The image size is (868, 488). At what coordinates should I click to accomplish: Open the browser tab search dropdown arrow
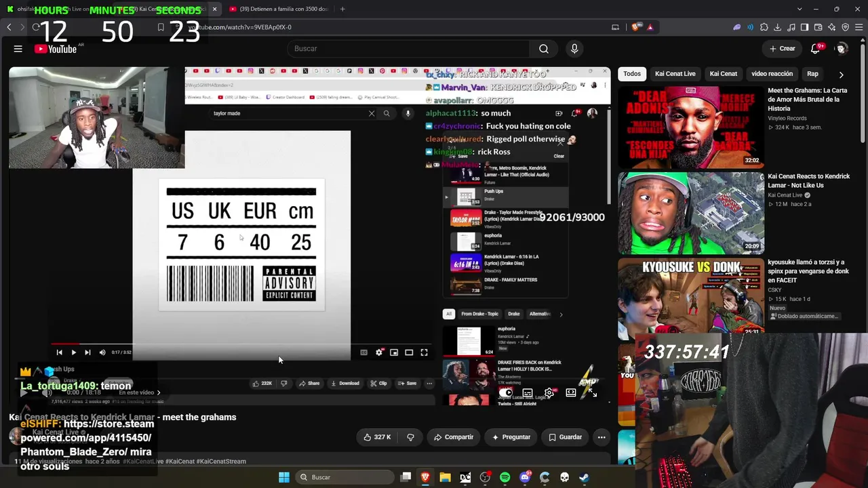point(800,9)
